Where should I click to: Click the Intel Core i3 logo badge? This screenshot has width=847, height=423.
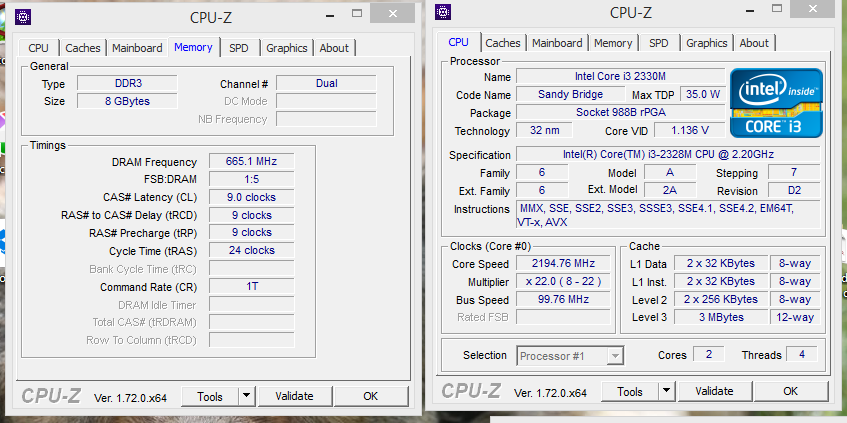pyautogui.click(x=776, y=103)
